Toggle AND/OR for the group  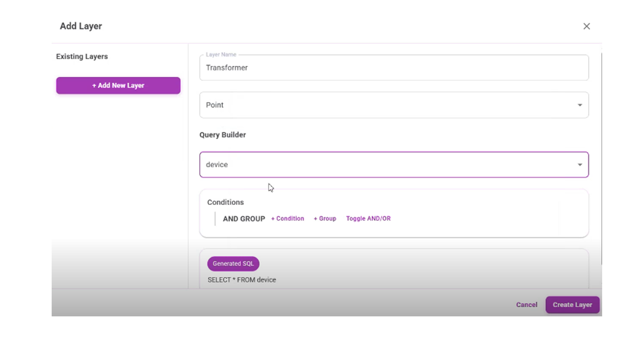368,219
